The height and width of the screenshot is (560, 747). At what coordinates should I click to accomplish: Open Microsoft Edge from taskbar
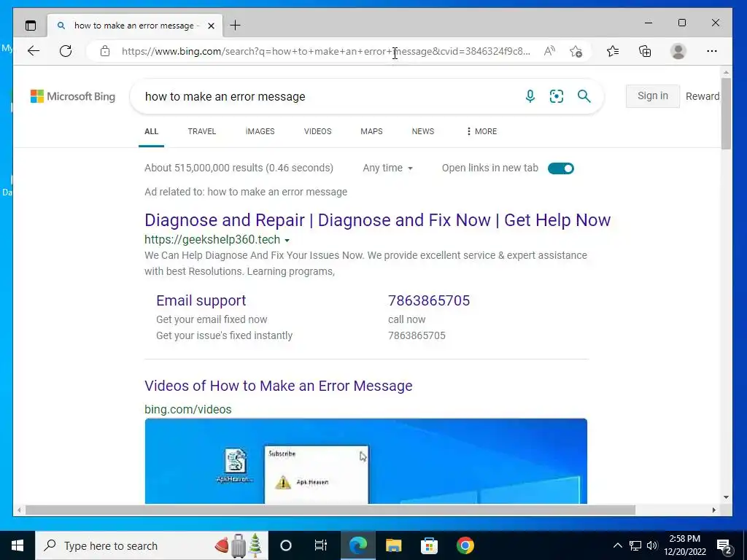tap(357, 545)
